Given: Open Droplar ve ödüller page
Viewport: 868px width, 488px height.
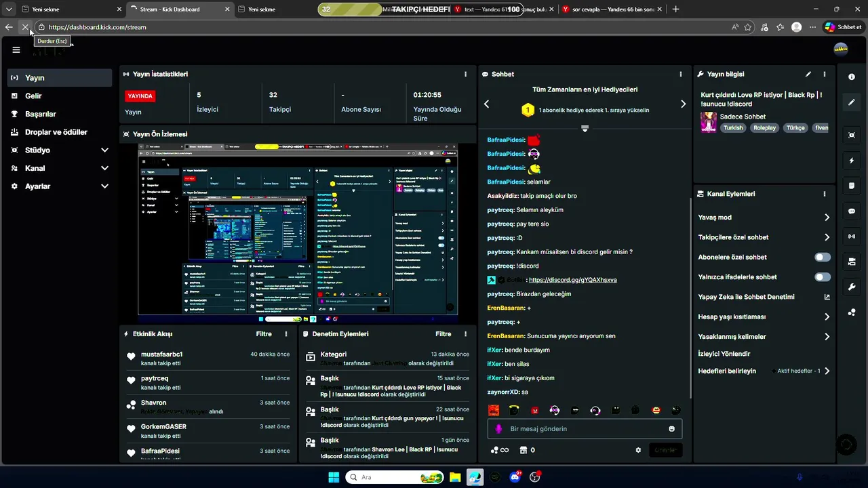Looking at the screenshot, I should [60, 132].
